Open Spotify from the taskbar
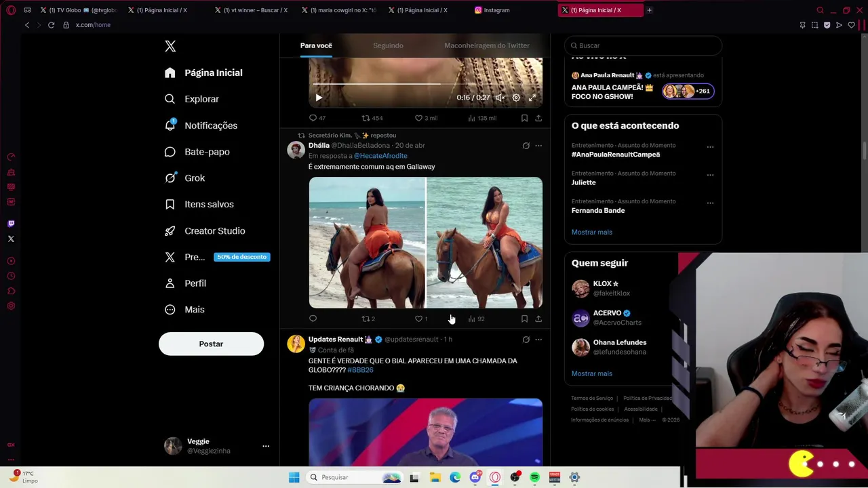Viewport: 868px width, 488px height. [x=534, y=477]
